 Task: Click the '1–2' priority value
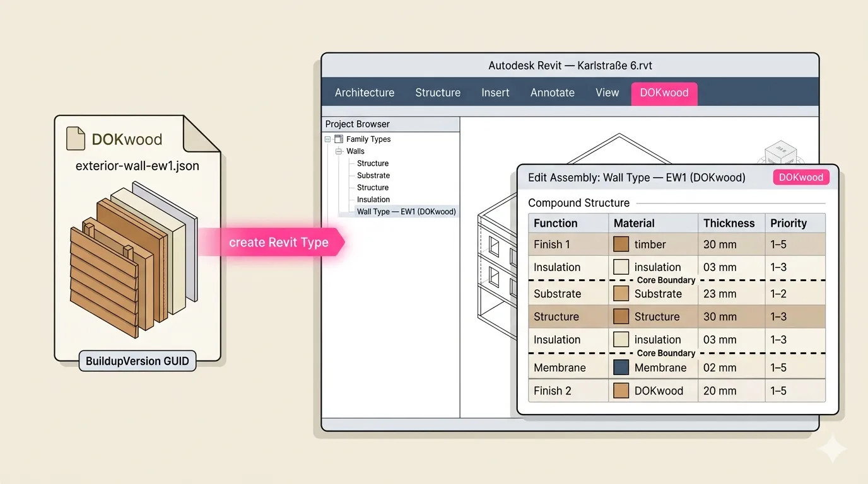click(x=778, y=294)
